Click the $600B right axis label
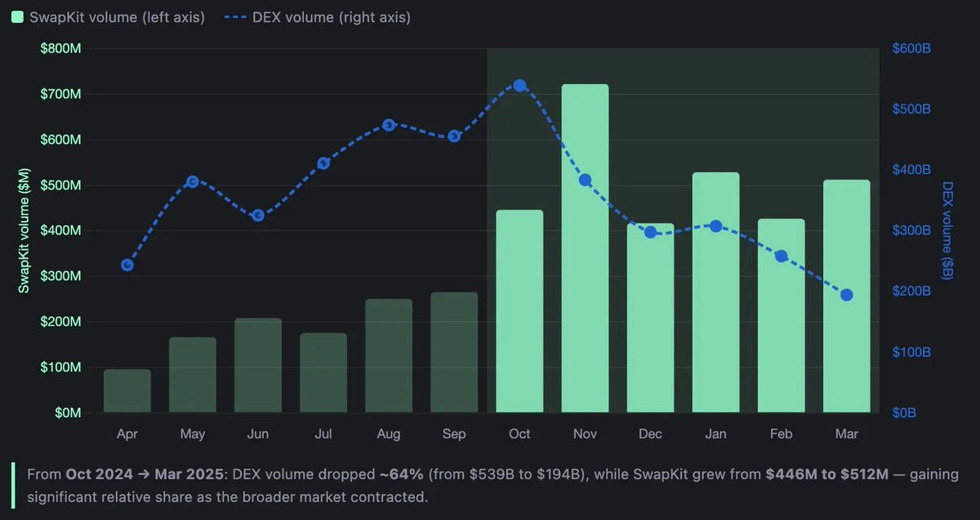This screenshot has height=520, width=980. point(911,49)
